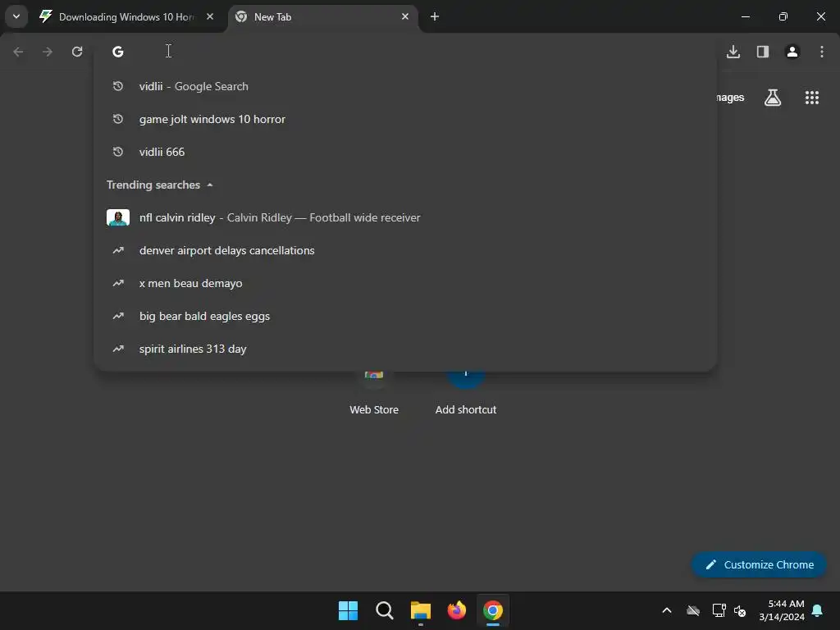Open the Images link
The image size is (840, 630).
730,98
